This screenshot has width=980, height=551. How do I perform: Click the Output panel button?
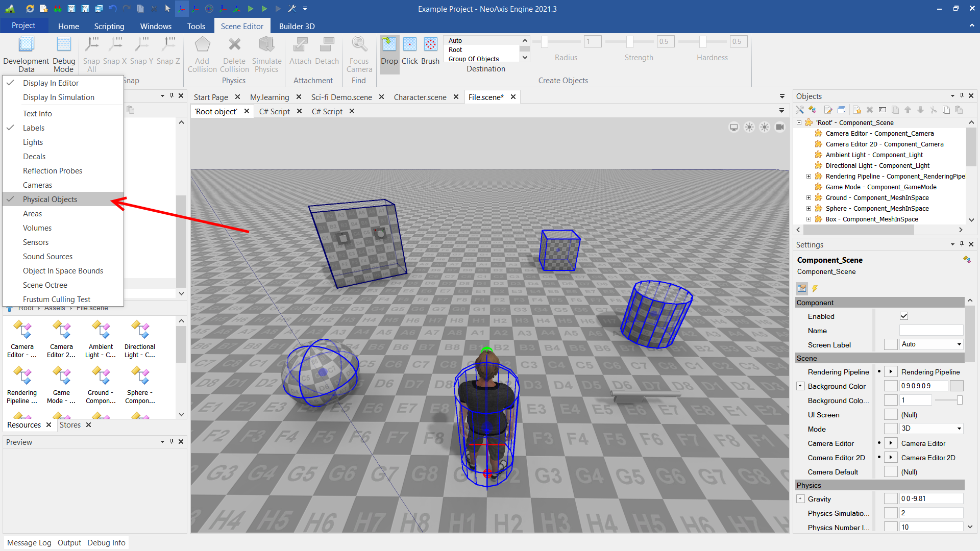click(69, 543)
